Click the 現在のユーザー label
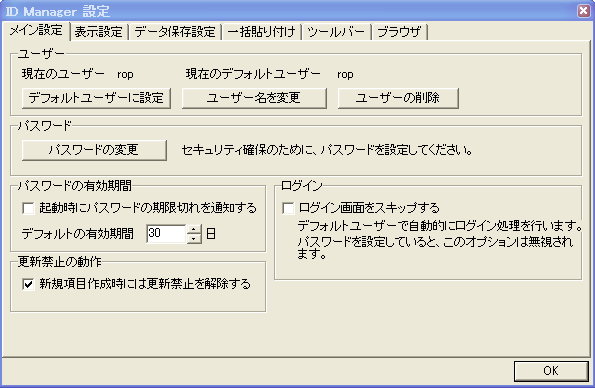Screen dimensions: 595x388 (63, 74)
